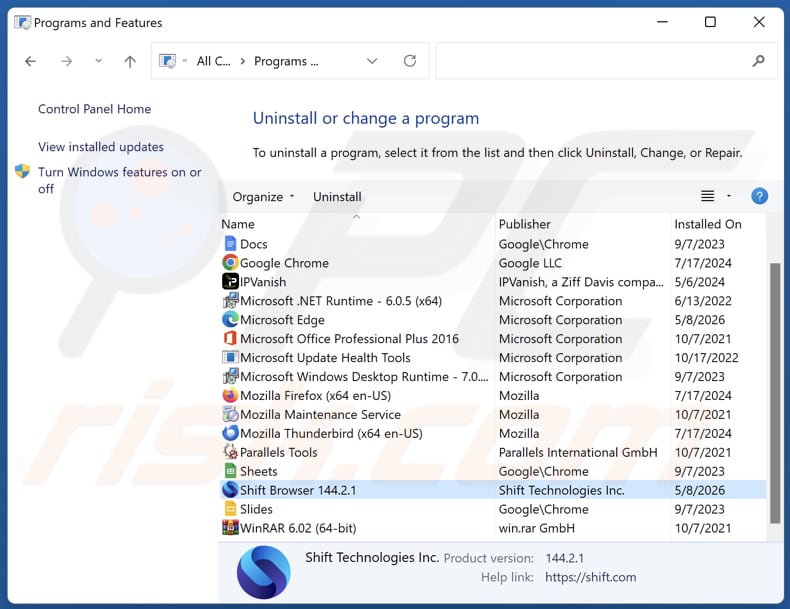790x609 pixels.
Task: Click Parallels International GmbH publisher cell
Action: coord(578,452)
